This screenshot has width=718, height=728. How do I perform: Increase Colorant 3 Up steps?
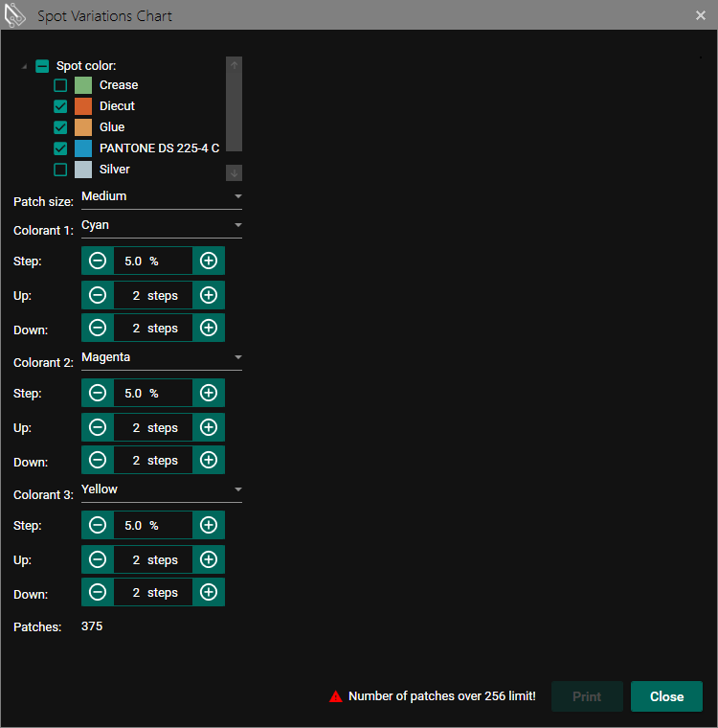pyautogui.click(x=209, y=559)
